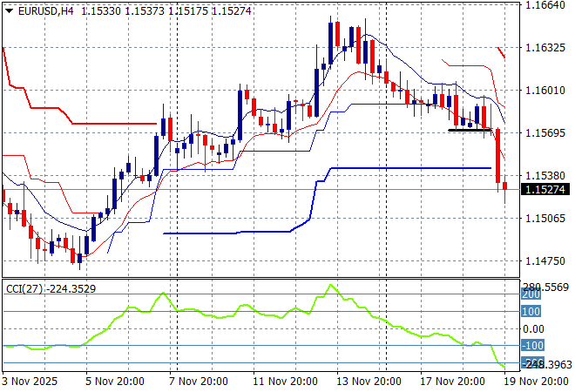Click the 1.14750 price axis label
575x392 pixels.
[546, 260]
